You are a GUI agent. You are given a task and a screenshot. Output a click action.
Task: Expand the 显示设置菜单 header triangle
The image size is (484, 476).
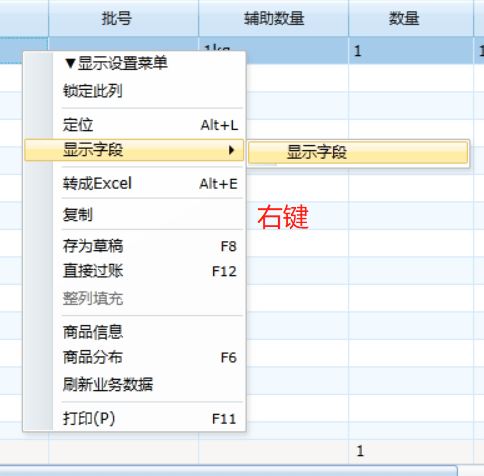tap(70, 63)
